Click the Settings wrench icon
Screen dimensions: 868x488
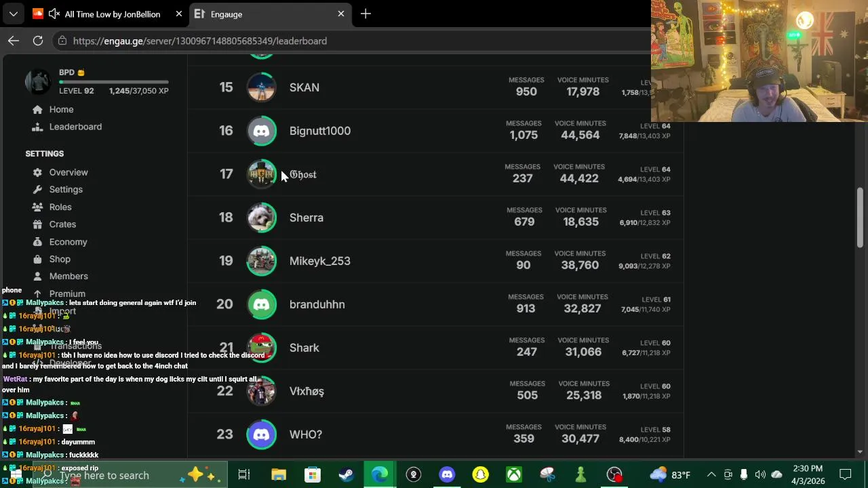pyautogui.click(x=37, y=190)
